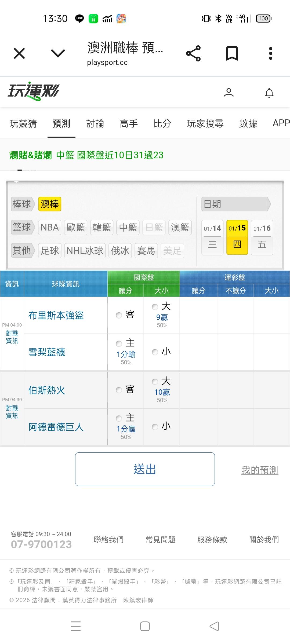Tap the 玩運彩 logo
The height and width of the screenshot is (644, 290).
tap(33, 92)
